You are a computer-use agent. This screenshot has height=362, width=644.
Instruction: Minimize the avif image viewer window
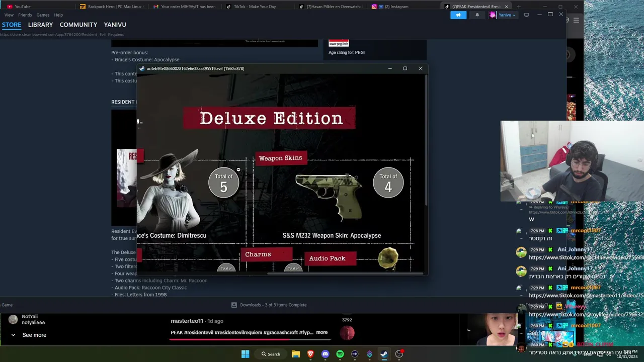point(390,68)
